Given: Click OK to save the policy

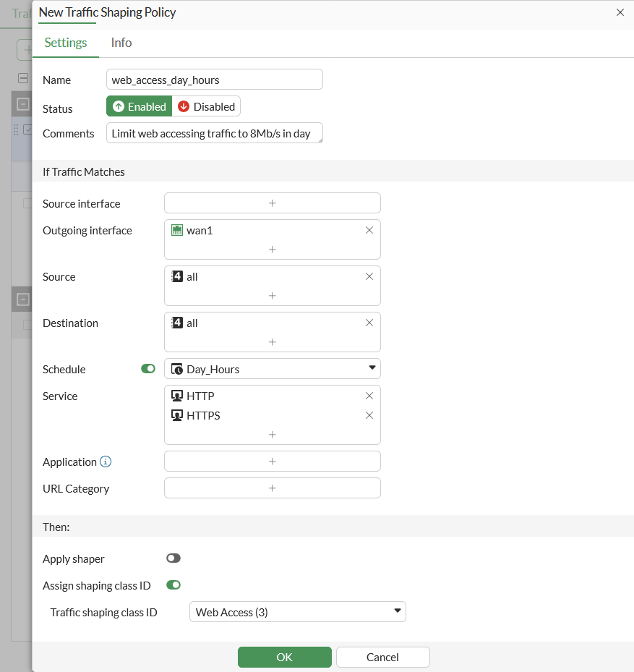Looking at the screenshot, I should coord(285,657).
